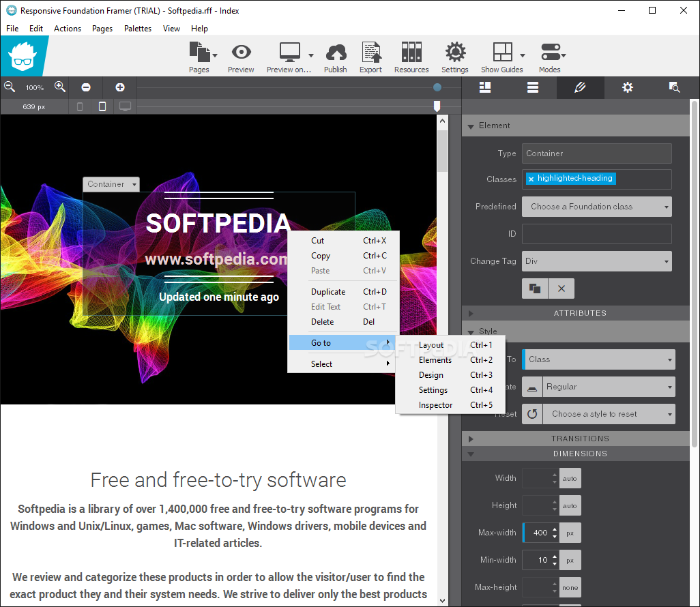
Task: Open the Resources binders icon
Action: pyautogui.click(x=411, y=53)
